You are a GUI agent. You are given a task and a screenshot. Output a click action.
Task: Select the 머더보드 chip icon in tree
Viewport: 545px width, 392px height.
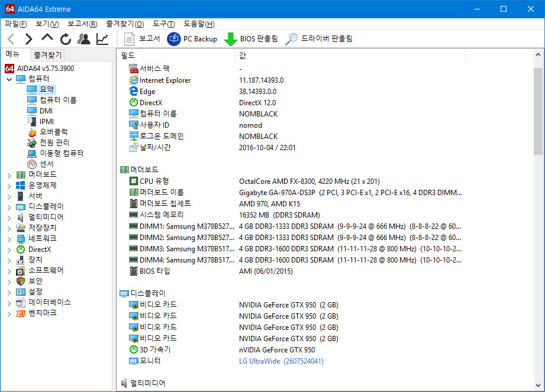click(x=21, y=174)
